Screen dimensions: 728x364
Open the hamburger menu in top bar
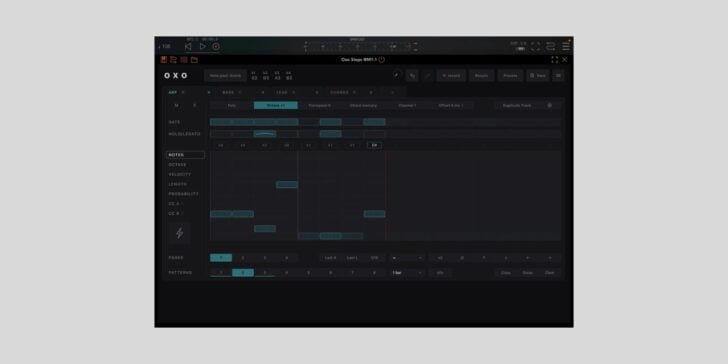click(x=566, y=46)
